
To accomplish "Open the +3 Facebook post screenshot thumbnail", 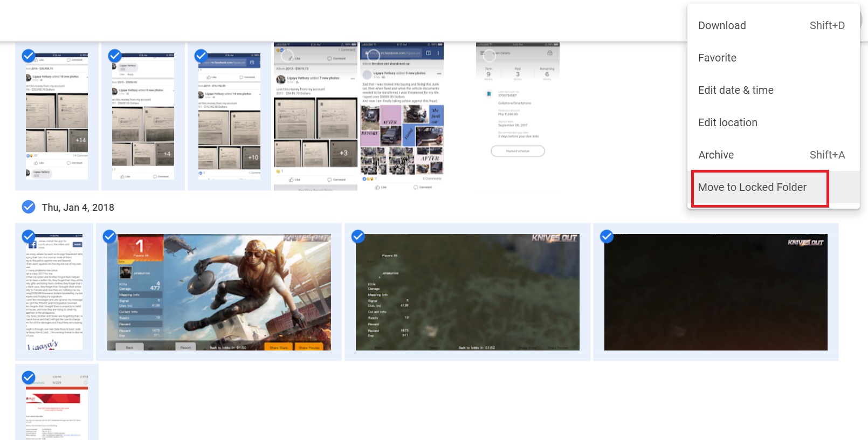I will 315,116.
